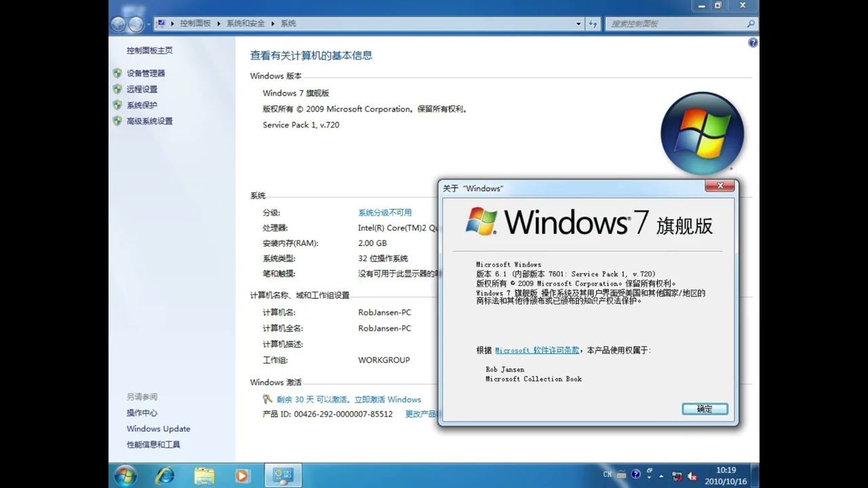Open Microsoft 软件许可条款 link in dialog
The width and height of the screenshot is (868, 488).
pos(537,350)
